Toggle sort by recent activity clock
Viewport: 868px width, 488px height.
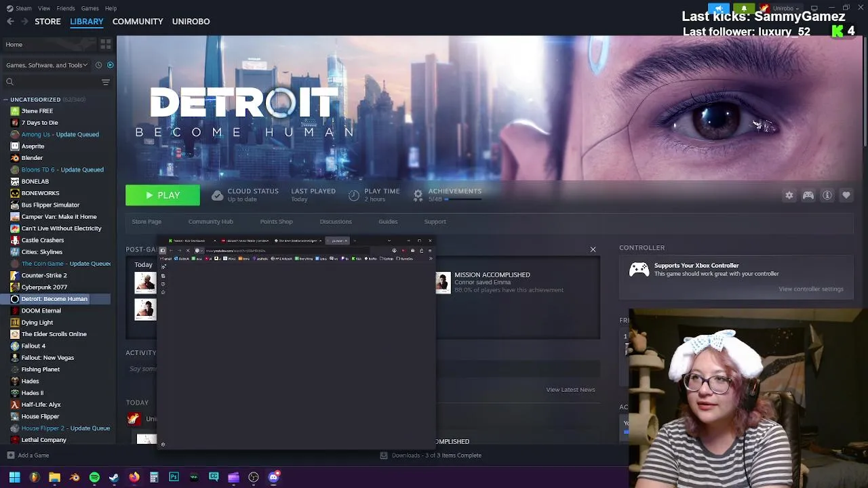click(98, 65)
